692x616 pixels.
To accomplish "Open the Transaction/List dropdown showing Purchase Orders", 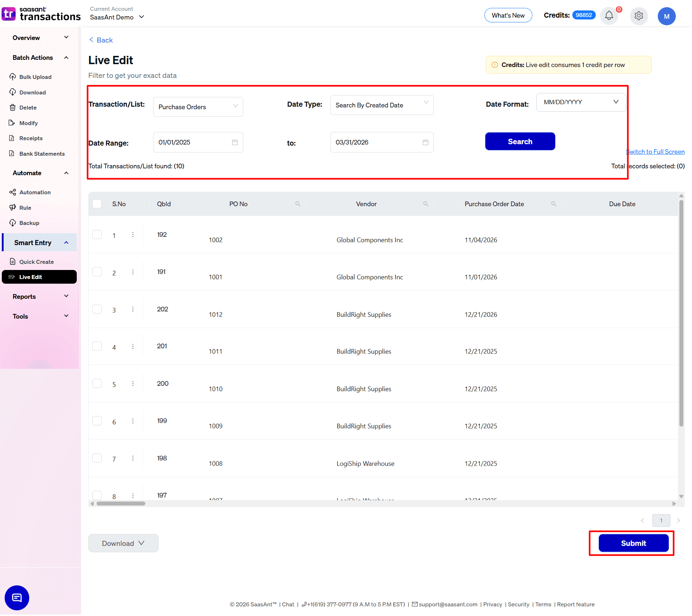I will pyautogui.click(x=198, y=107).
